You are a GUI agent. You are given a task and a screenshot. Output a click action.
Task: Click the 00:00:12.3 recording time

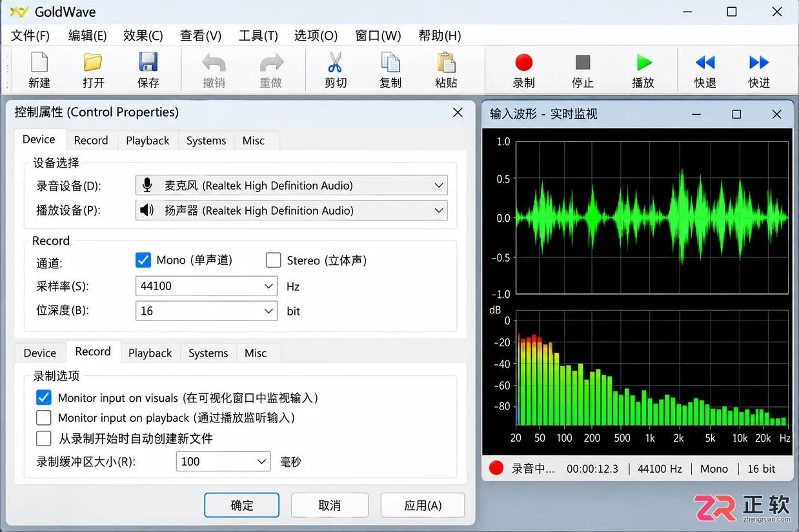point(592,469)
